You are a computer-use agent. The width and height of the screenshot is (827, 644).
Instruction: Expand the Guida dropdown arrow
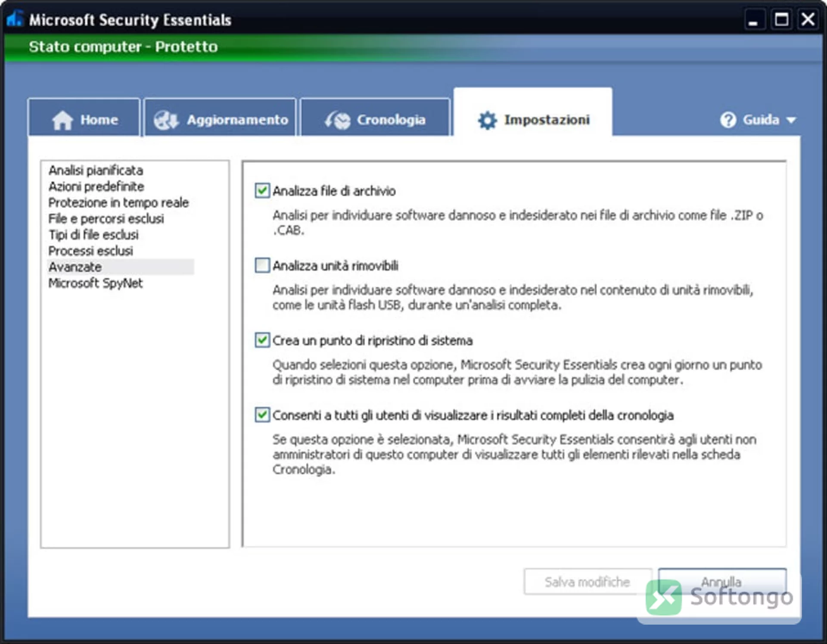(791, 120)
